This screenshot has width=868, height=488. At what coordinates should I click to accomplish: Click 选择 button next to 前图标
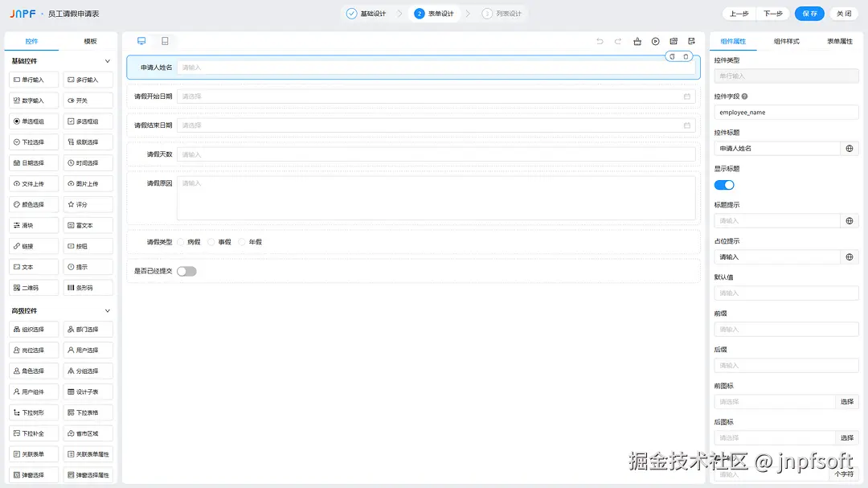click(847, 402)
